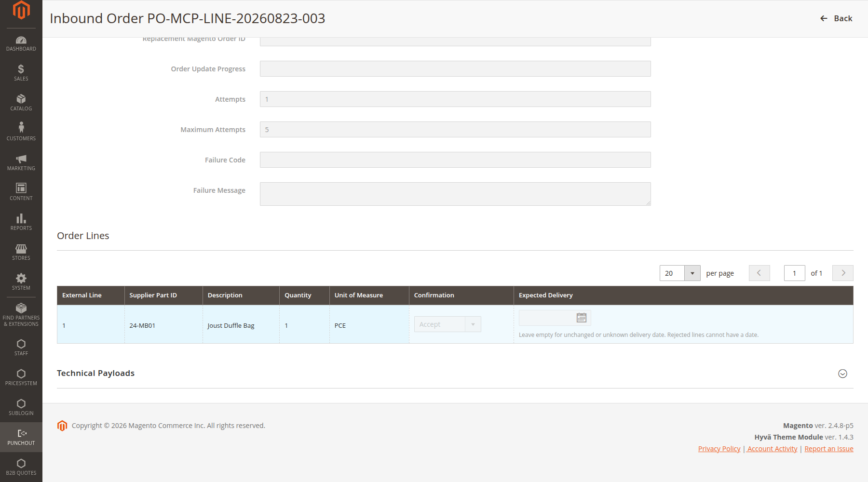This screenshot has width=868, height=482.
Task: Click the Order Update Progress field
Action: coord(455,69)
